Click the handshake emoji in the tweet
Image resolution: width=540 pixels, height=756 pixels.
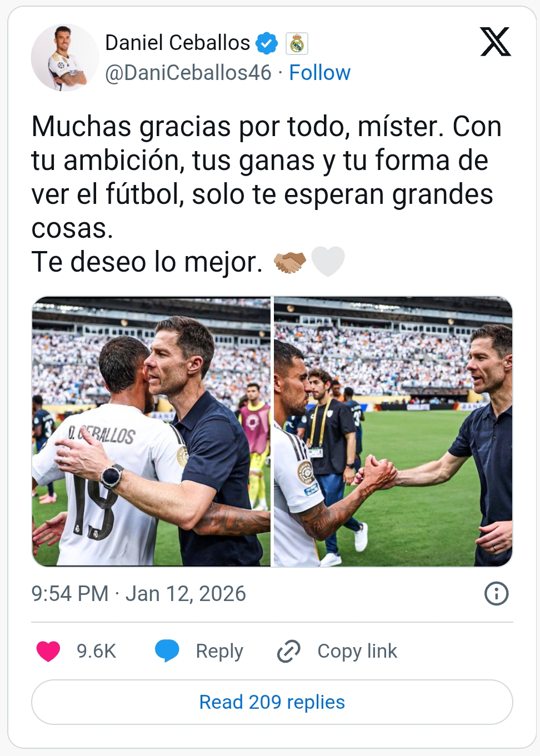[289, 262]
